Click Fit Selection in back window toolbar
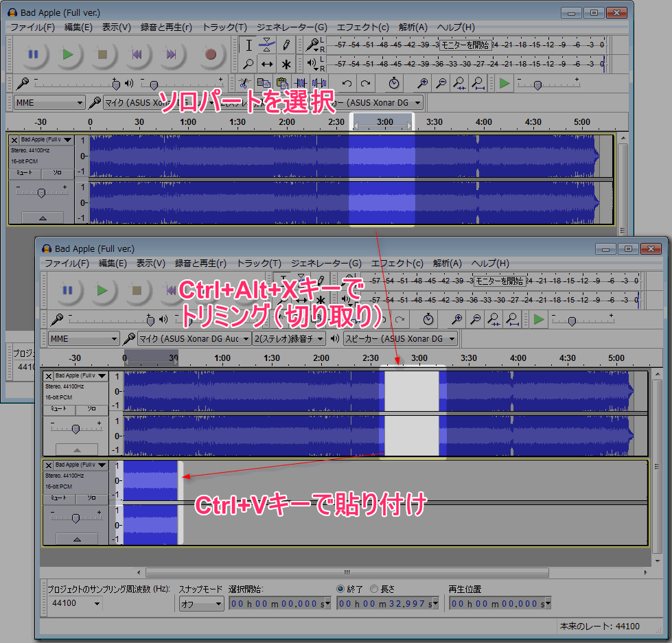The height and width of the screenshot is (643, 672). [459, 83]
